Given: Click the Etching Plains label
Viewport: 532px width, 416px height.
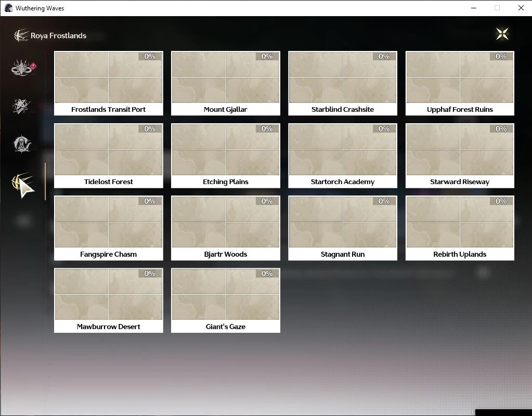Looking at the screenshot, I should coord(225,182).
